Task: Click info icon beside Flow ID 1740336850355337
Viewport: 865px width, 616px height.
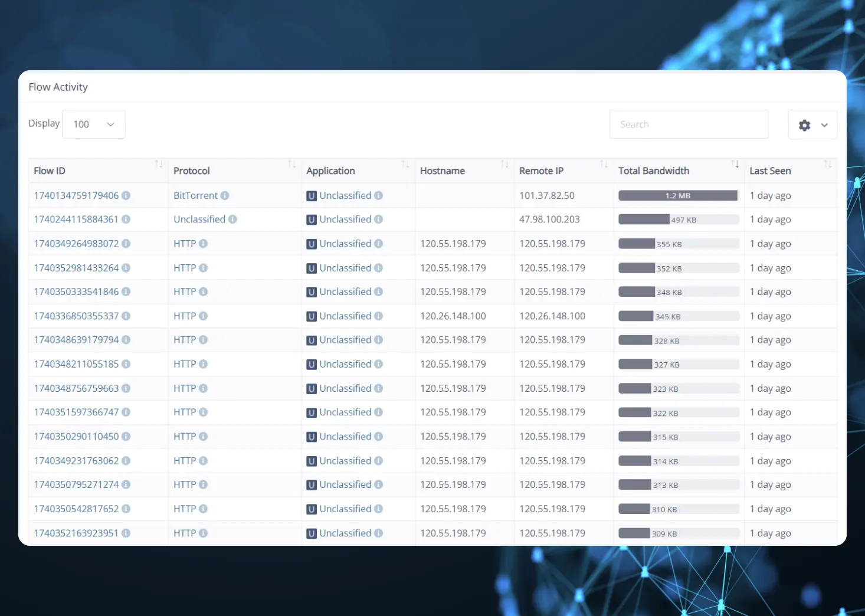Action: pyautogui.click(x=126, y=316)
